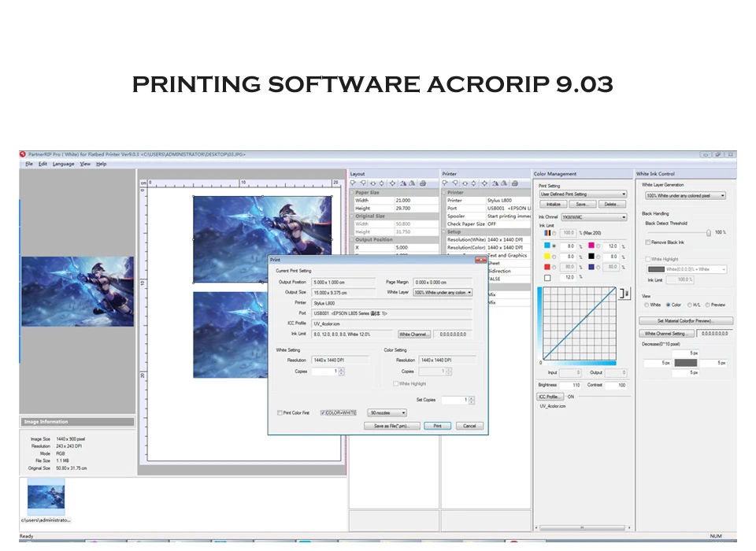Image resolution: width=756 pixels, height=551 pixels.
Task: Open the Edit menu
Action: (43, 164)
